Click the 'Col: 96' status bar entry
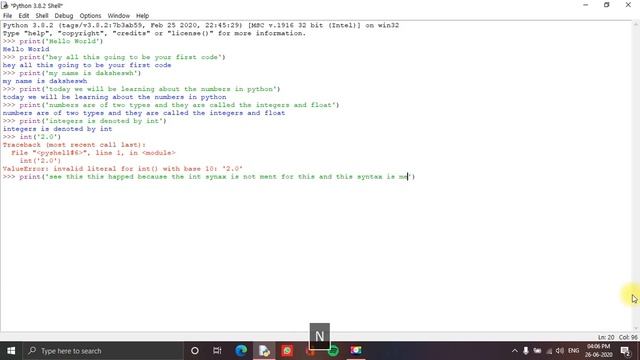Viewport: 640px width, 360px height. click(x=628, y=337)
